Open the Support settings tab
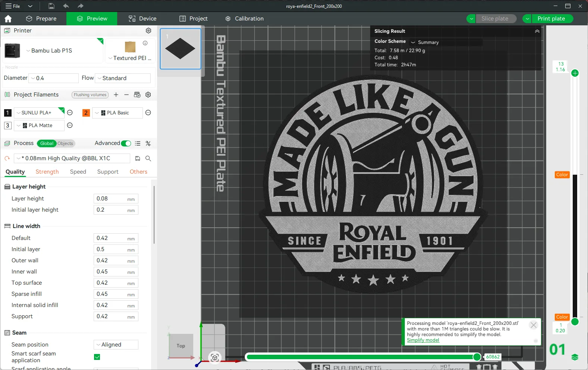Screen dimensions: 588x370 (x=108, y=172)
